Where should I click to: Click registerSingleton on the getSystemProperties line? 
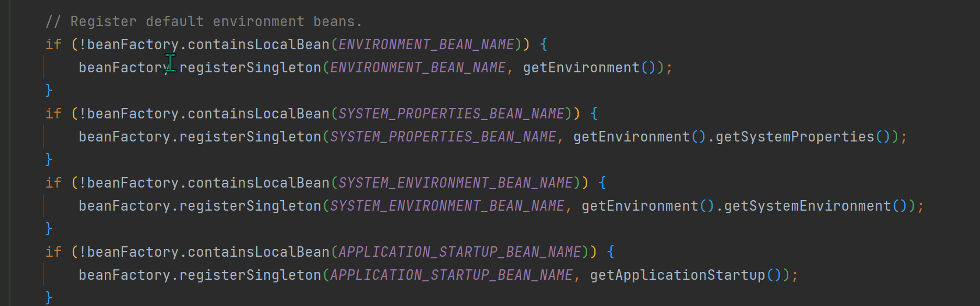coord(250,137)
